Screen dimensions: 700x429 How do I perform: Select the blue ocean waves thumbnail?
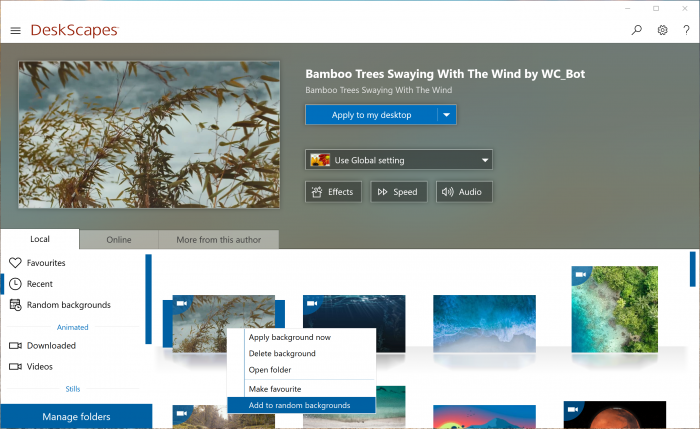[484, 324]
